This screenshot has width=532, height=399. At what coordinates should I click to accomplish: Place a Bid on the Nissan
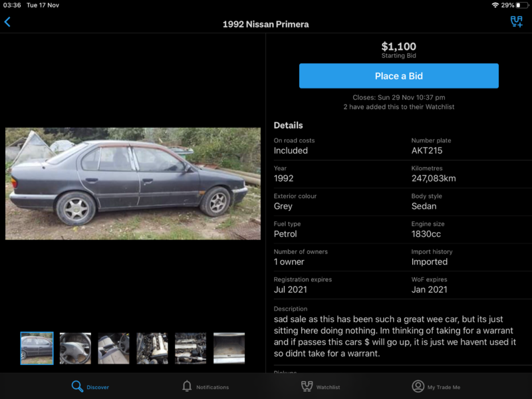pos(398,76)
